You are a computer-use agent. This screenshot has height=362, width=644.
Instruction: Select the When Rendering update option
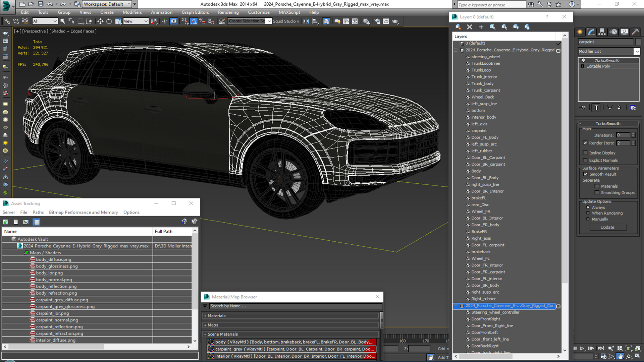(588, 213)
